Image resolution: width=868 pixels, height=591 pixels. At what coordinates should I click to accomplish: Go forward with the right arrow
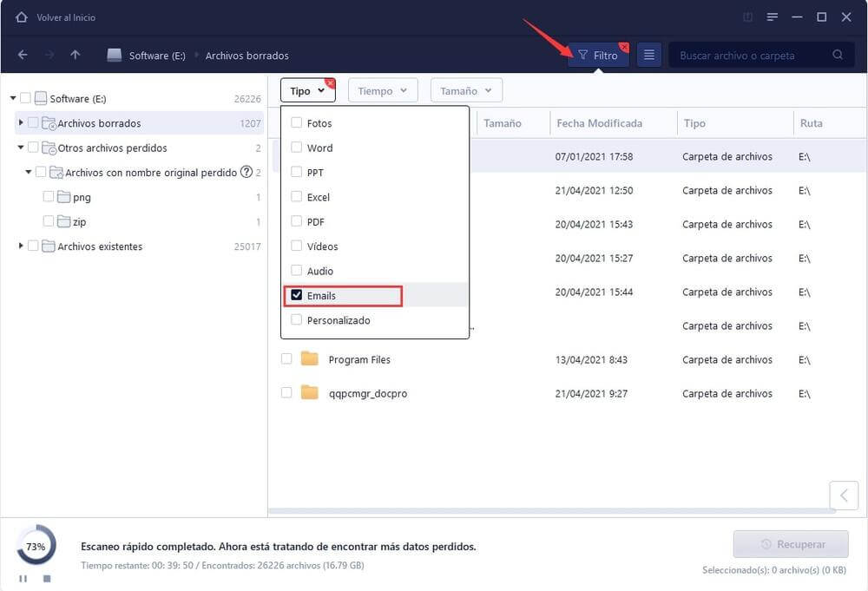click(x=49, y=55)
